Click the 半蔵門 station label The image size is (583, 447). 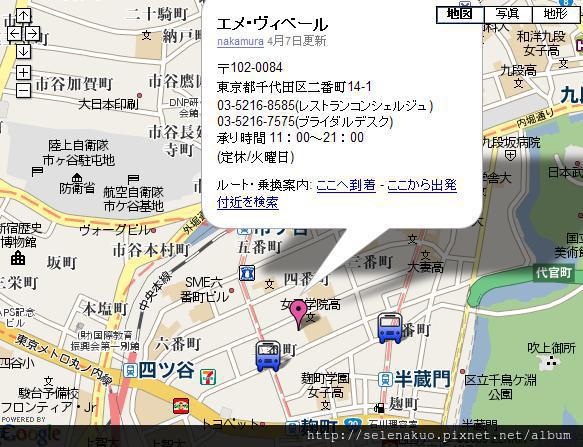[x=422, y=379]
